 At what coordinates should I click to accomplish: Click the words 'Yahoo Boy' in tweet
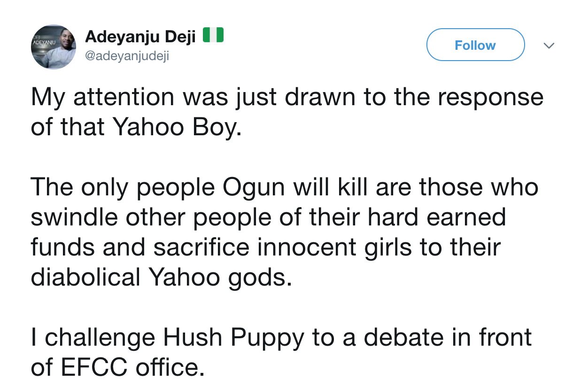coord(177,127)
